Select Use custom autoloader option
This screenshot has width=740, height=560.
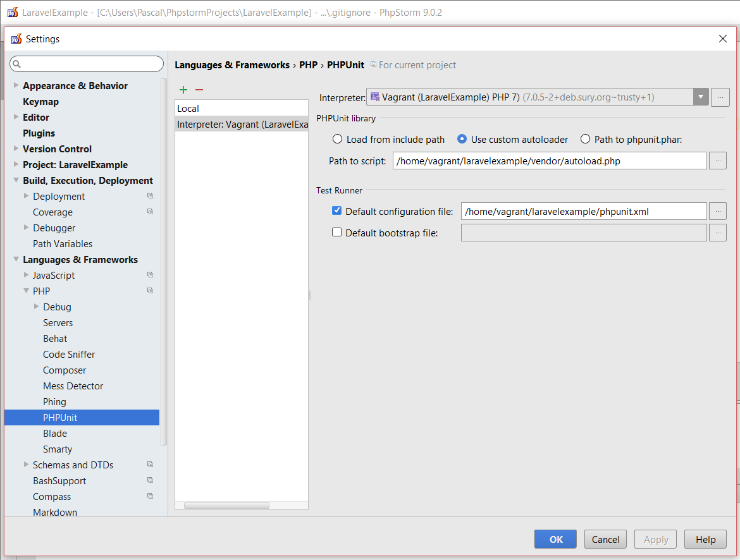(x=462, y=139)
